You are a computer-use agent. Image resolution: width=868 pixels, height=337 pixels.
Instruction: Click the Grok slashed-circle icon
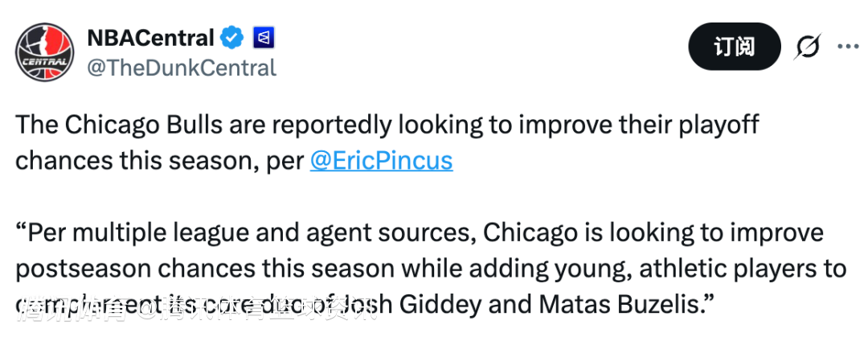[x=806, y=47]
